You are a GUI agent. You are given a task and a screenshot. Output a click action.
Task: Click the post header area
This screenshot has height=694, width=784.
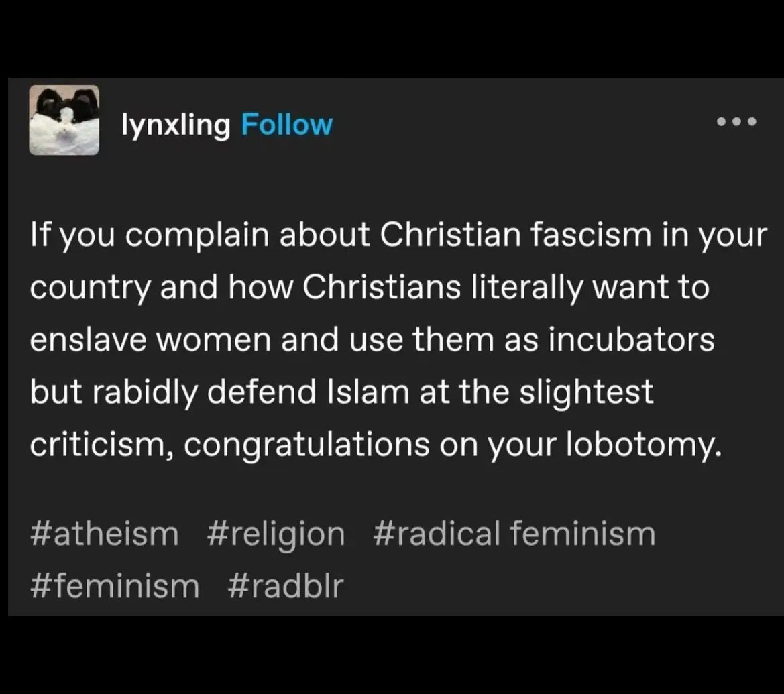392,123
